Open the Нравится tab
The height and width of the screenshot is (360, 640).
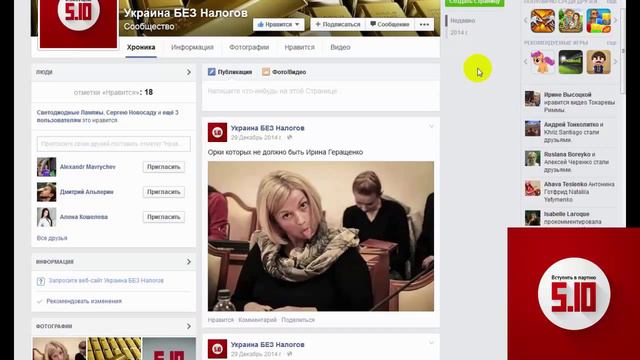[x=300, y=47]
